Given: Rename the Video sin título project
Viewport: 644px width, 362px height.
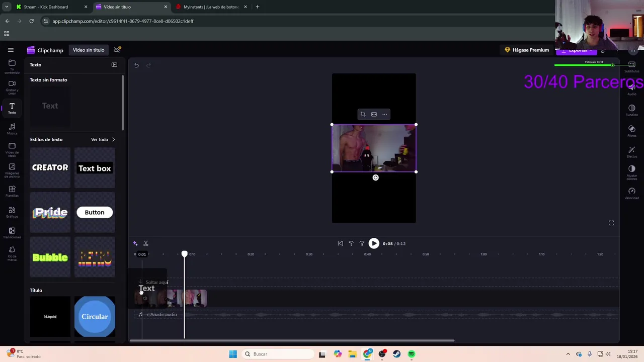Looking at the screenshot, I should click(x=89, y=50).
